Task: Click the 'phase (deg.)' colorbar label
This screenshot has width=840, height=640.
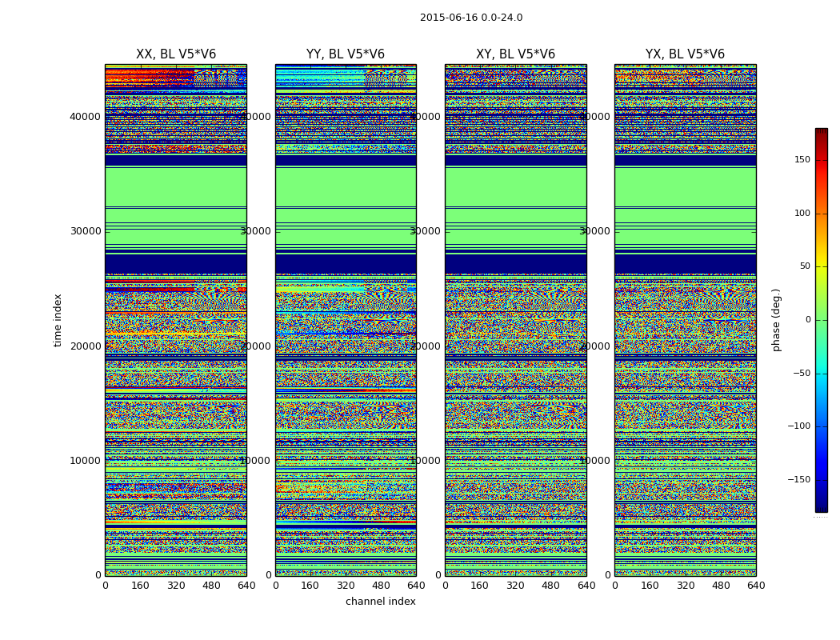Action: point(776,320)
